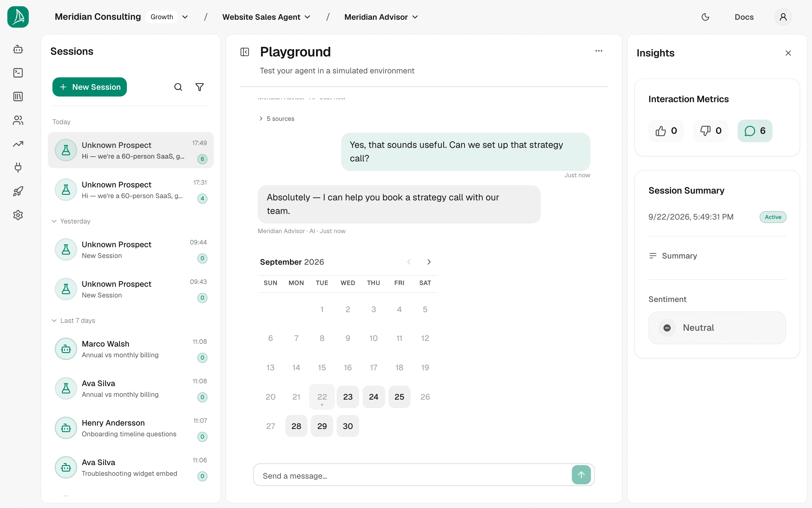The height and width of the screenshot is (508, 812).
Task: Open Marco Walsh session
Action: point(131,349)
